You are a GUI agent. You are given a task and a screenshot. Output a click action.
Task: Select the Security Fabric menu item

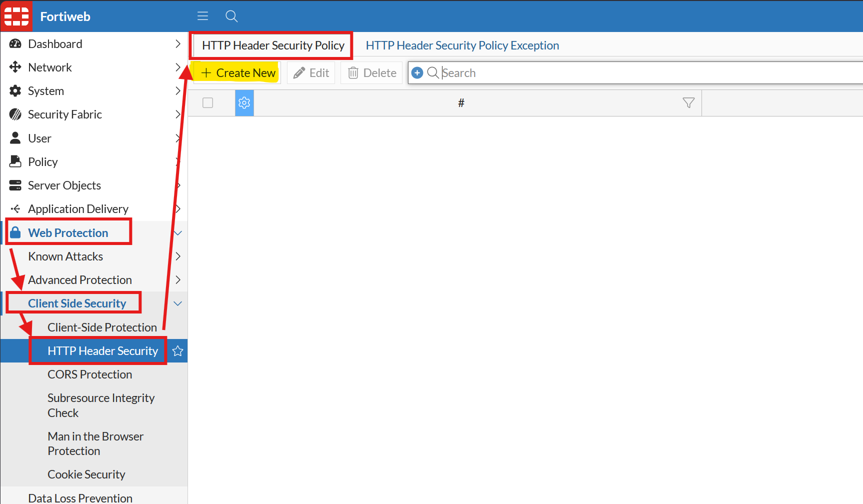point(94,114)
